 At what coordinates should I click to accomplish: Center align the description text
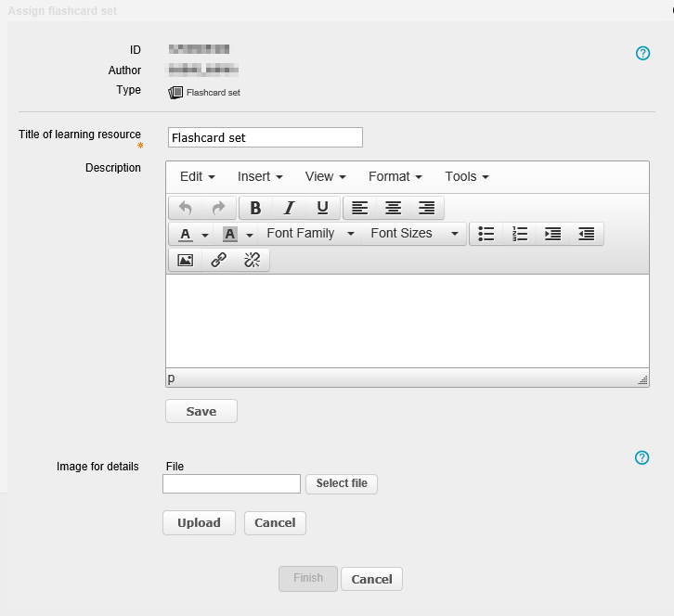tap(393, 208)
